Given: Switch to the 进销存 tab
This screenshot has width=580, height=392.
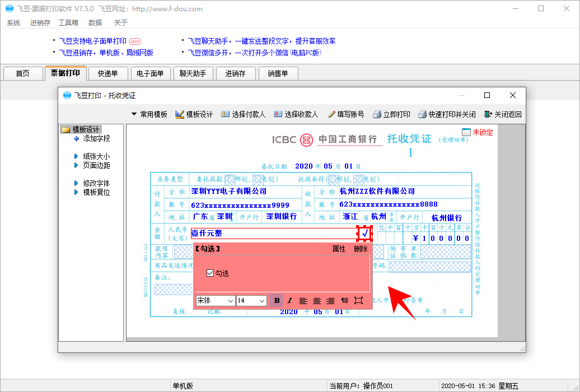Looking at the screenshot, I should click(235, 73).
